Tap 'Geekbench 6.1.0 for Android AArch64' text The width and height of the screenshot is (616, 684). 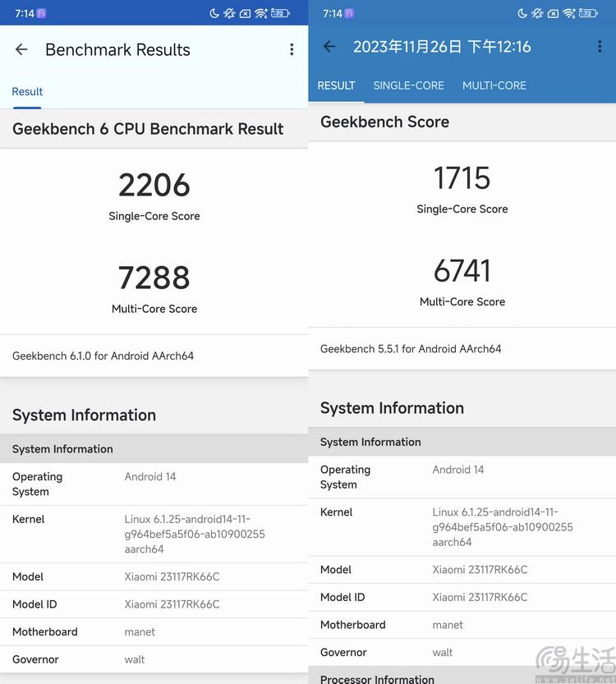click(x=103, y=356)
